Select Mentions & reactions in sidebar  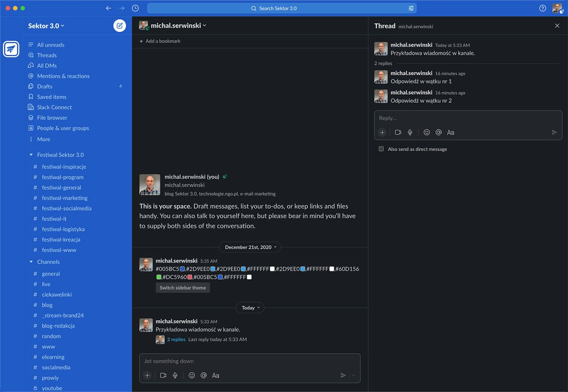point(63,76)
